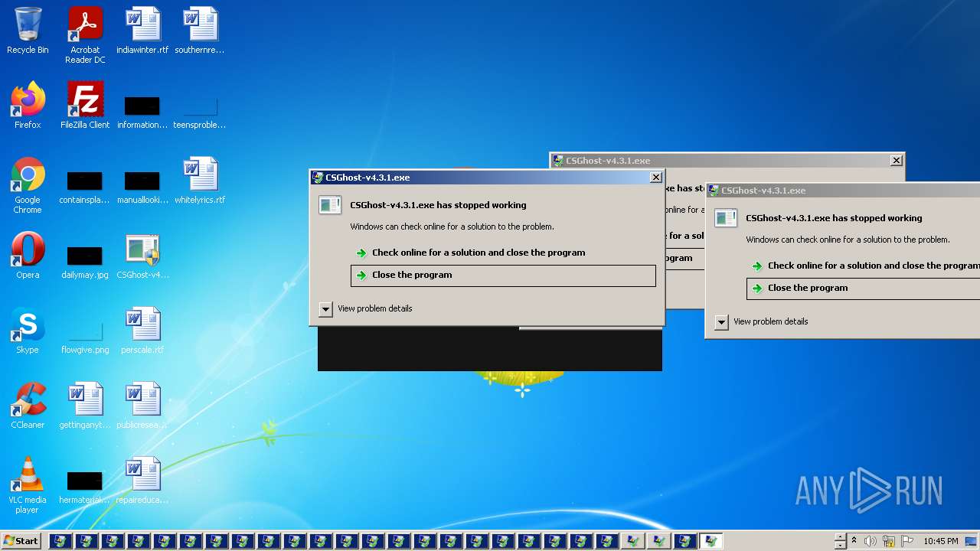
Task: Select the indiawinter.rtf document icon
Action: coord(142,31)
